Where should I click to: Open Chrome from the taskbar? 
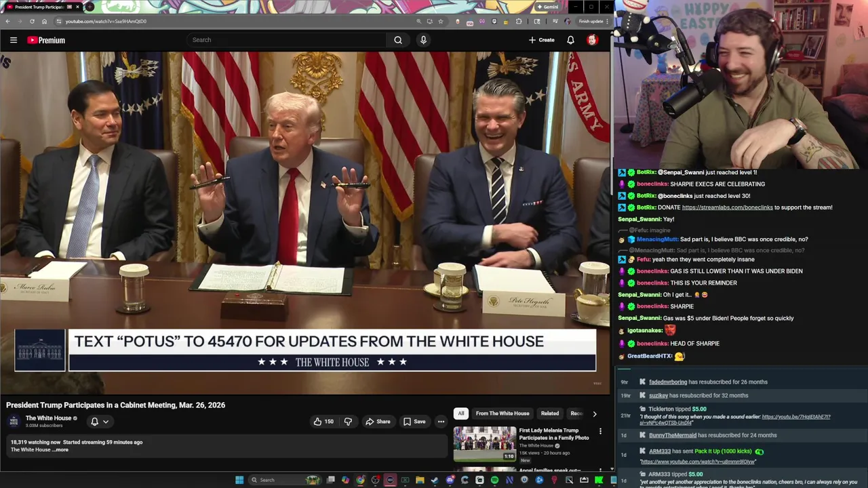pos(360,480)
